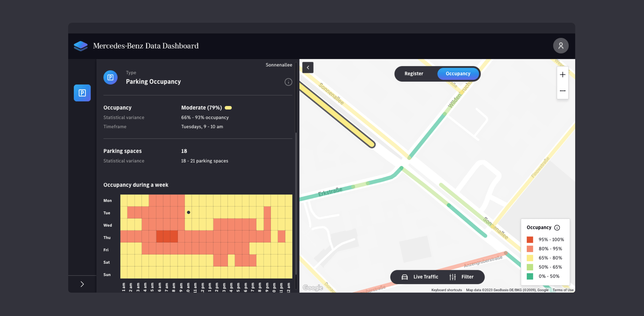Image resolution: width=644 pixels, height=316 pixels.
Task: Collapse the detail panel using the back arrow
Action: (308, 67)
